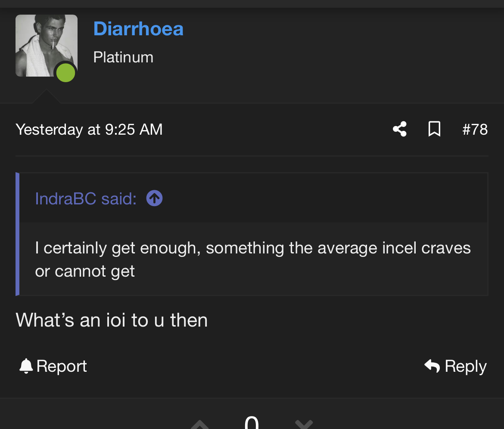
Task: Click the bell icon beside Report
Action: pos(26,366)
